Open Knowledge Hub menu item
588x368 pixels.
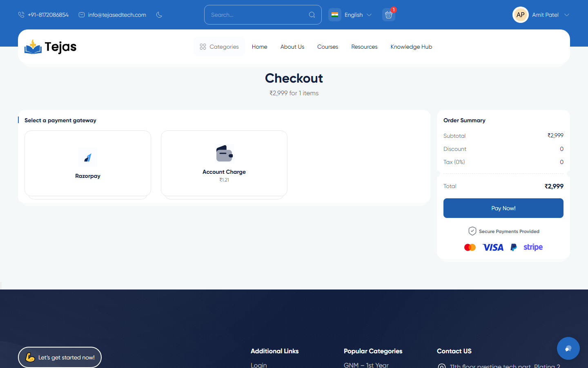pos(411,47)
